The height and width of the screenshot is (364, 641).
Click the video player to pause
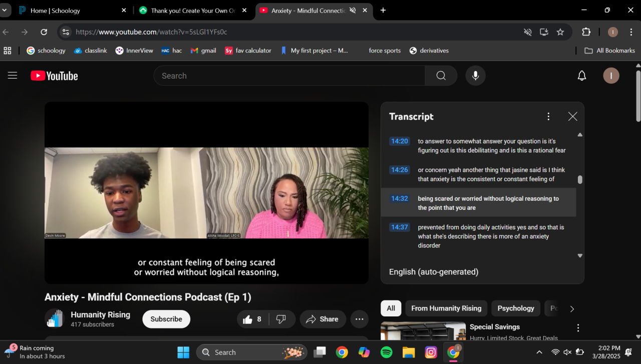(x=206, y=193)
